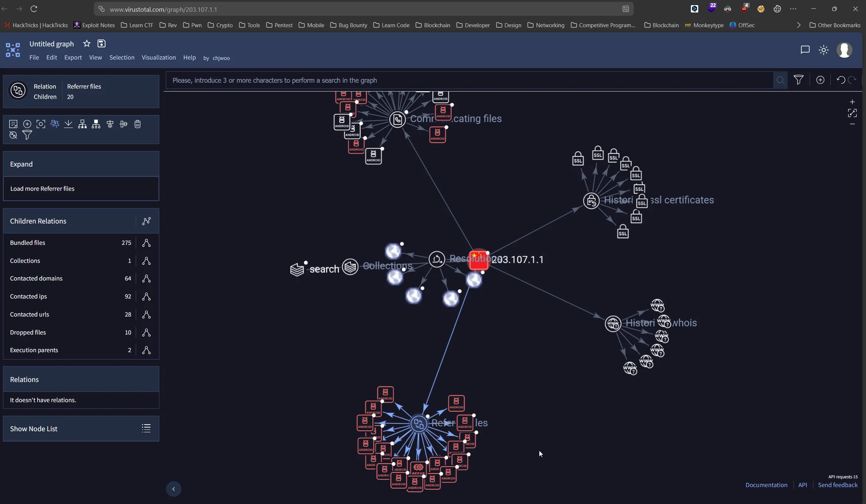Toggle the light/dark theme sun icon
This screenshot has height=504, width=866.
(x=824, y=50)
